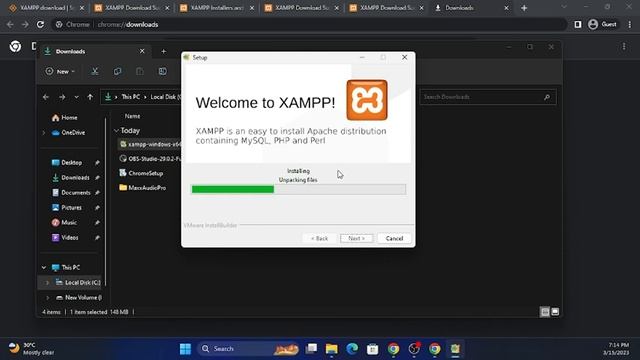Image resolution: width=640 pixels, height=360 pixels.
Task: Click the Rename icon in File Explorer
Action: point(162,71)
